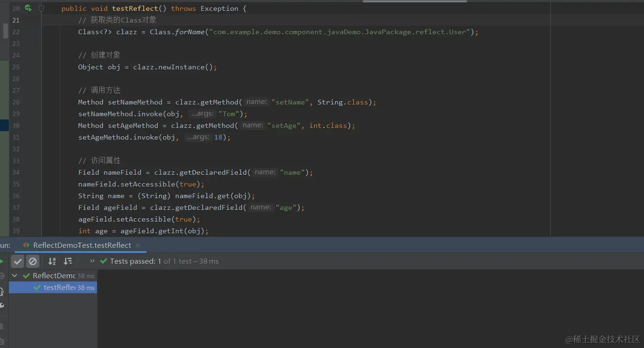Click the 'Tests passed: 1 of 1 test' status
Image resolution: width=644 pixels, height=348 pixels.
tap(164, 261)
